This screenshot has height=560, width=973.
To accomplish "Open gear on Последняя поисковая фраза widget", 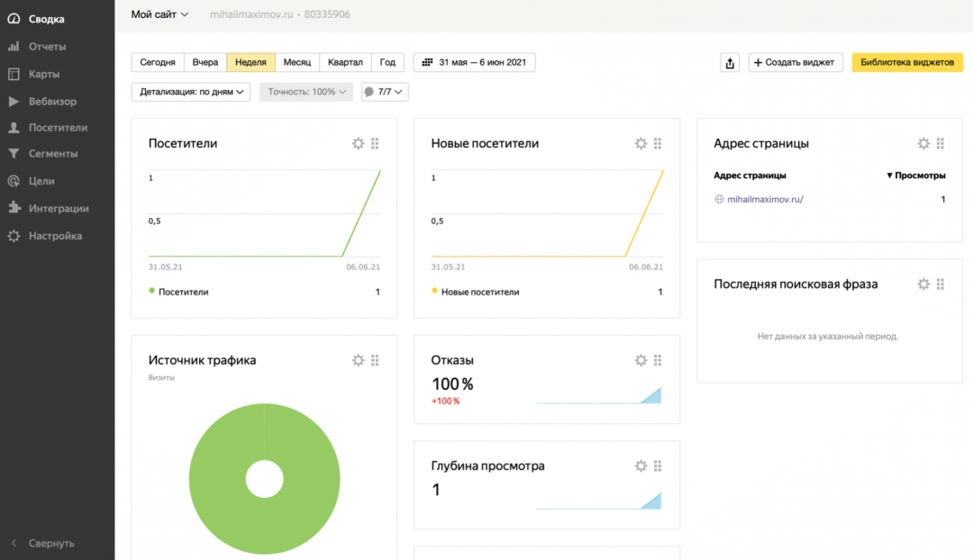I will coord(923,284).
